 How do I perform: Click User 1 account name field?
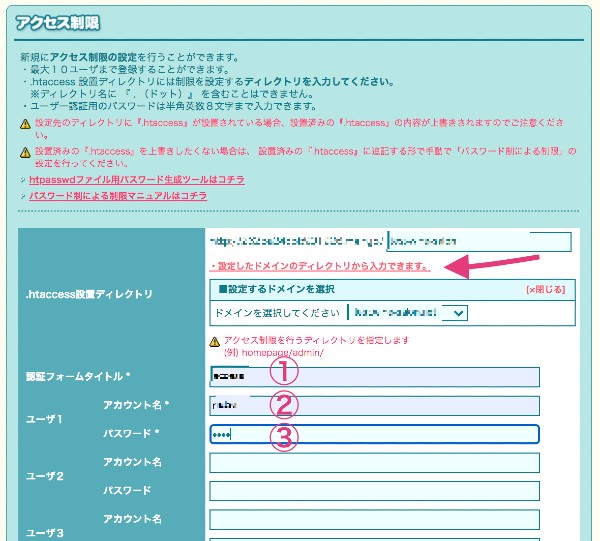tap(374, 406)
